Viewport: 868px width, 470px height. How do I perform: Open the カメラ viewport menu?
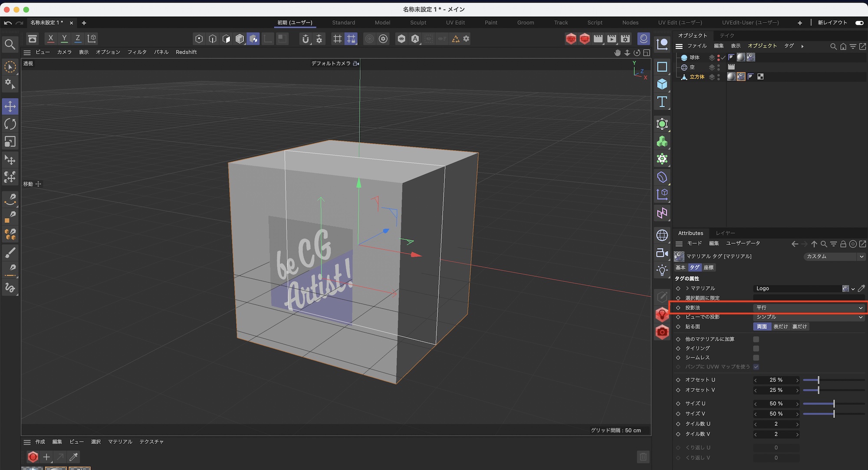point(64,52)
